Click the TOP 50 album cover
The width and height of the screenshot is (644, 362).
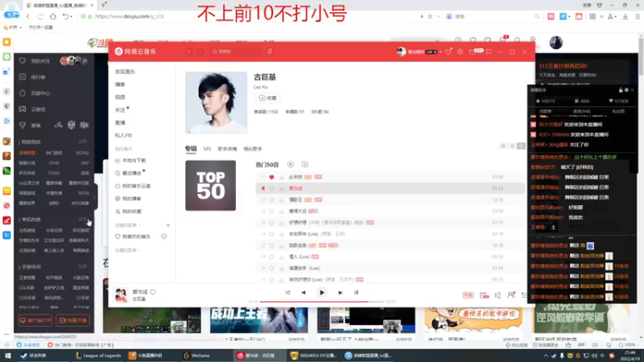click(x=210, y=186)
